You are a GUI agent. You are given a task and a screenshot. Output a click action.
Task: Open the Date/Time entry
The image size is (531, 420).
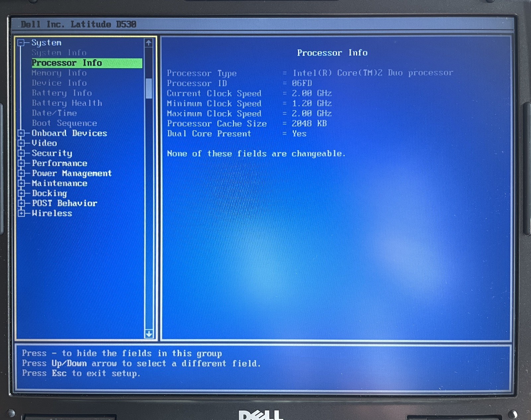click(x=54, y=113)
